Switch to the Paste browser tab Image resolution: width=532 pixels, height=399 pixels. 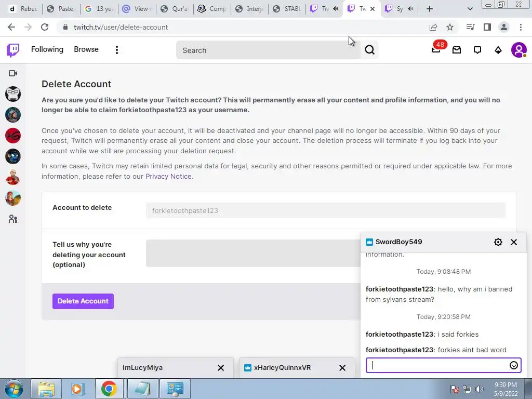pyautogui.click(x=61, y=9)
